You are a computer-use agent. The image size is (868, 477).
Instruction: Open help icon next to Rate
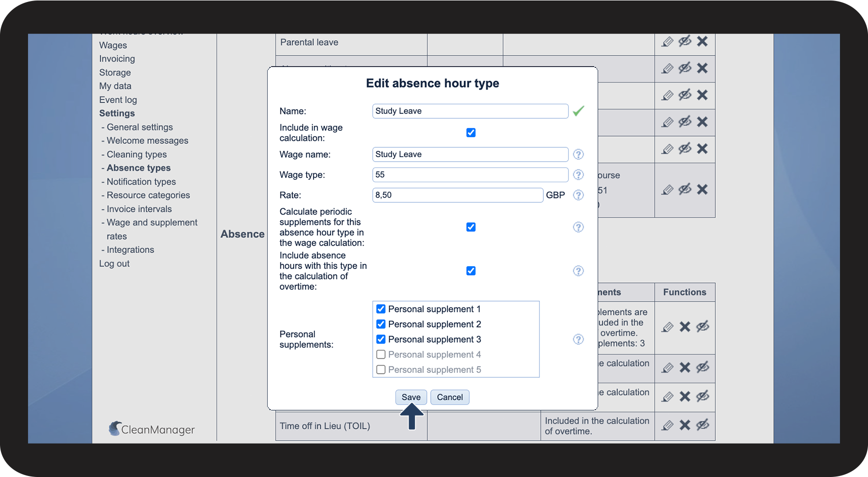pyautogui.click(x=578, y=195)
